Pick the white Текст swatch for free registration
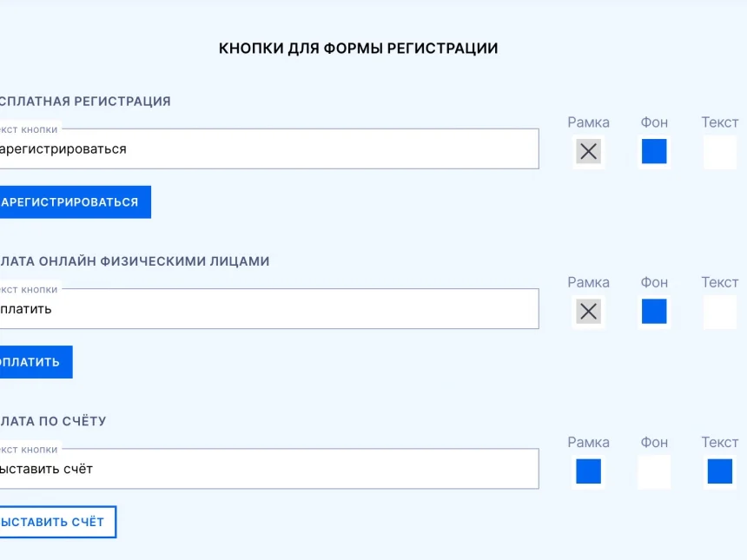Image resolution: width=747 pixels, height=560 pixels. 719,152
